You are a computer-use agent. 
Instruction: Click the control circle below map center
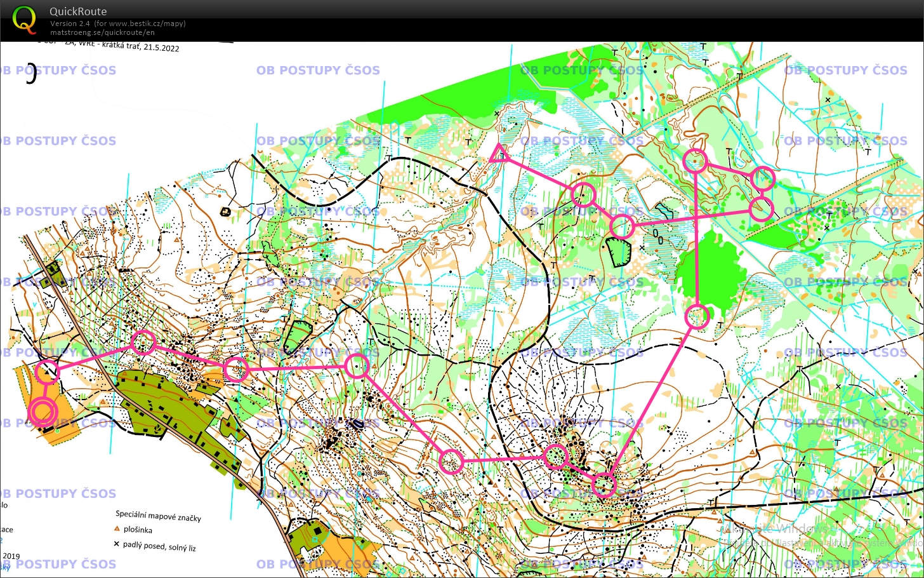tap(451, 462)
